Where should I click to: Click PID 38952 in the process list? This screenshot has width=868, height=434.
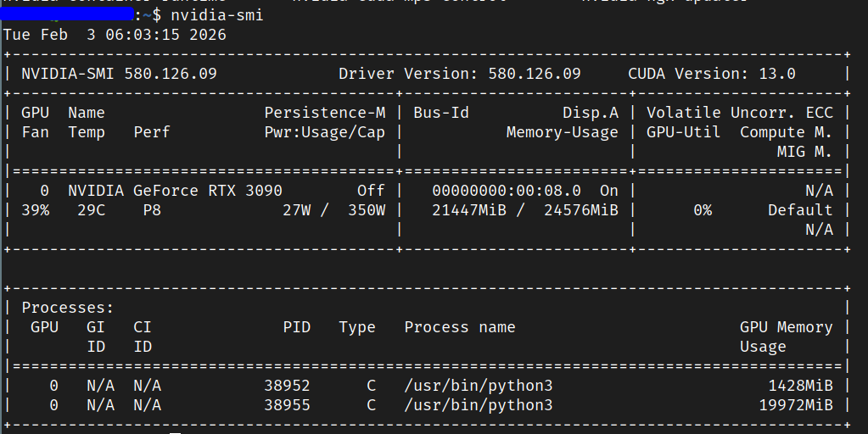pyautogui.click(x=287, y=386)
